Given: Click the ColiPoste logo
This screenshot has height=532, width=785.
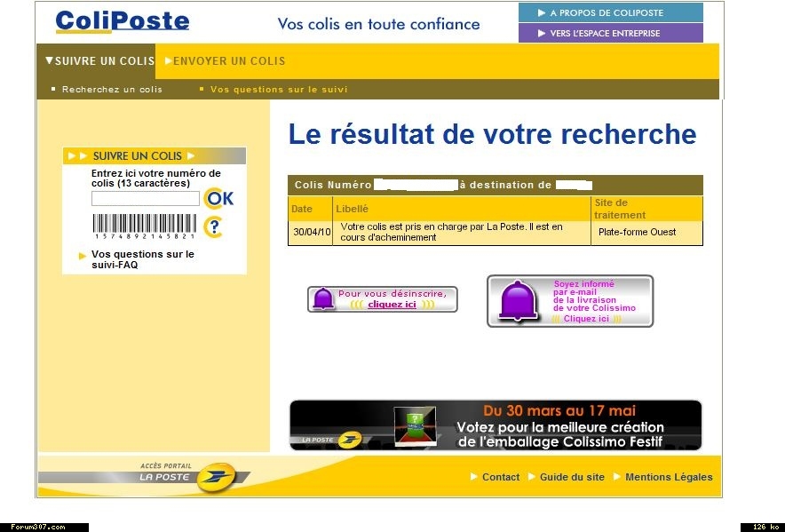Looking at the screenshot, I should 122,21.
